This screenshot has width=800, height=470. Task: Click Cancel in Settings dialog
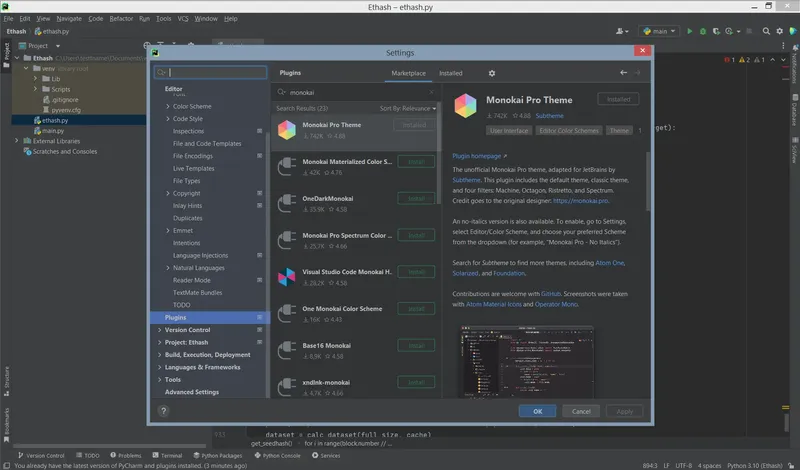click(581, 411)
